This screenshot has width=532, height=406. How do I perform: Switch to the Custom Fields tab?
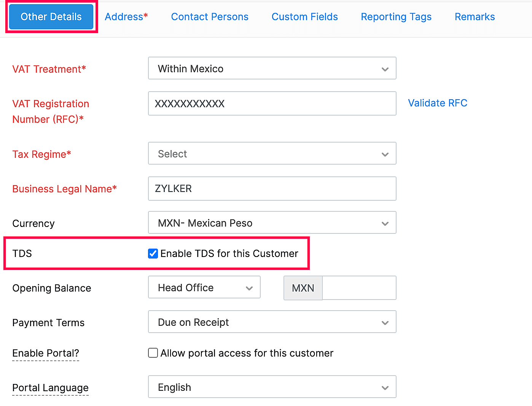[x=304, y=17]
